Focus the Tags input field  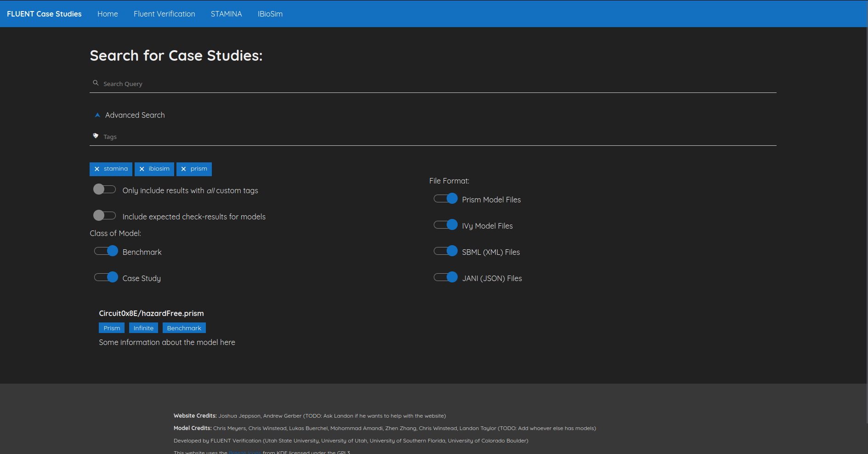pos(433,137)
